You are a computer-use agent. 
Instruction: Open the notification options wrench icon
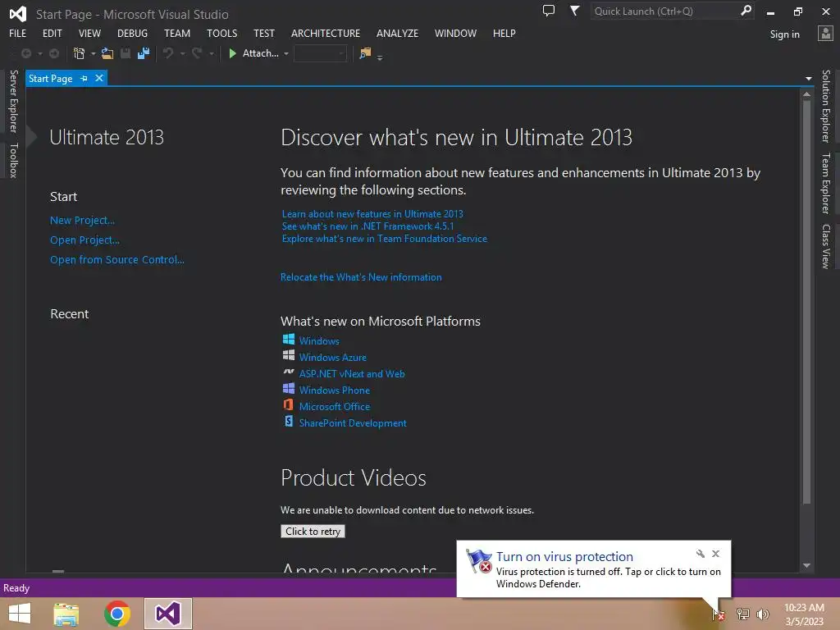[x=701, y=554]
